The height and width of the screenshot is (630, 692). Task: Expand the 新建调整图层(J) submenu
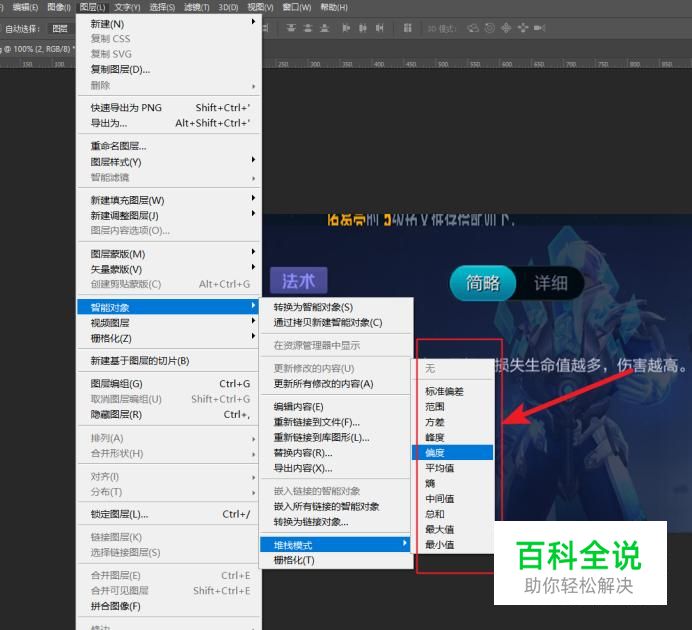(x=168, y=215)
